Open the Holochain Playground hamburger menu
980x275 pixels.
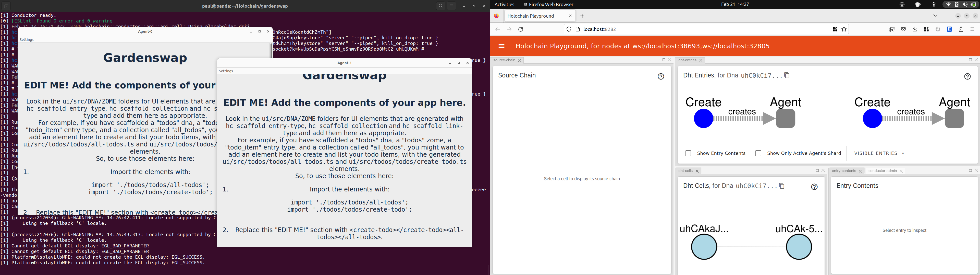click(x=501, y=46)
